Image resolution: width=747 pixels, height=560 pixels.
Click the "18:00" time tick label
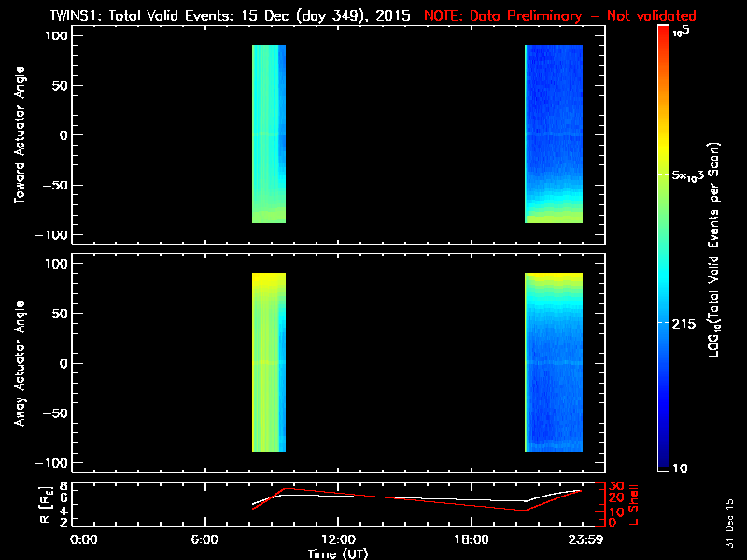tap(472, 539)
